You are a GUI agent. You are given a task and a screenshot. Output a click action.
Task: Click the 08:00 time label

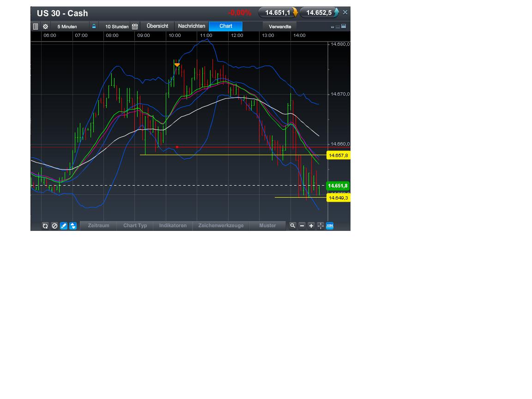point(112,35)
